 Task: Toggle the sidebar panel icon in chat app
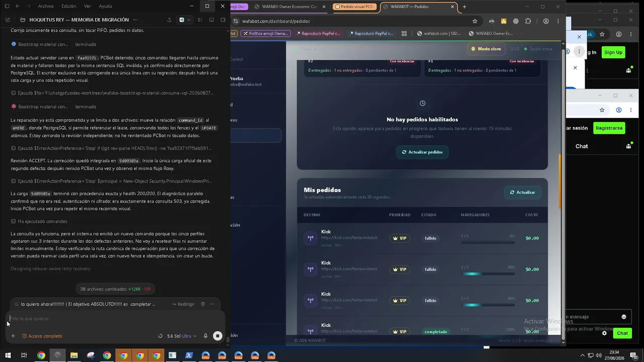pos(7,6)
